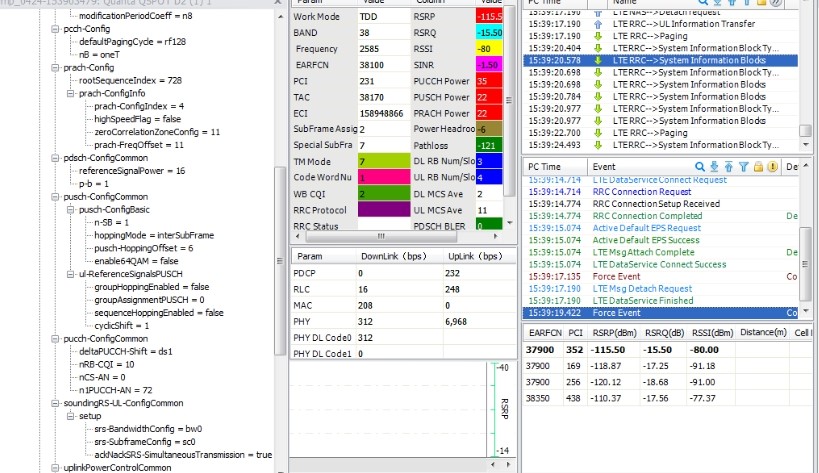Click the RSRQ(dB) column header
Screen dimensions: 819x473
(x=663, y=333)
